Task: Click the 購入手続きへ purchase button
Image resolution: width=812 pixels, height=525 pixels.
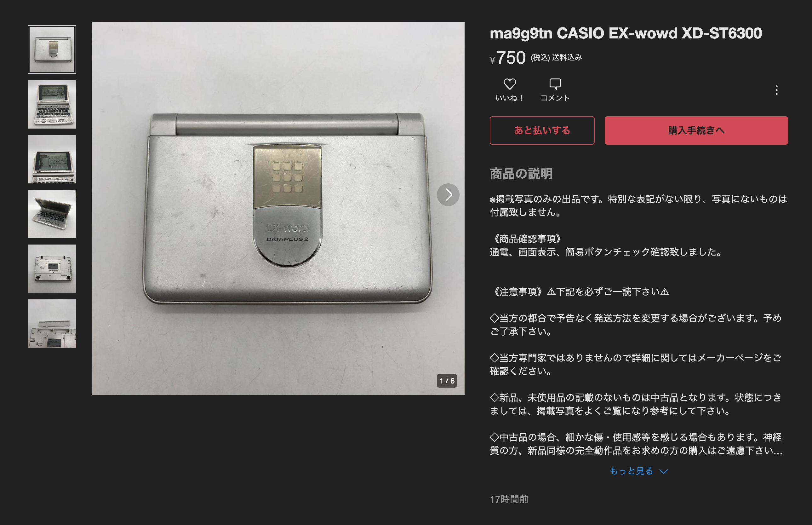Action: (x=696, y=130)
